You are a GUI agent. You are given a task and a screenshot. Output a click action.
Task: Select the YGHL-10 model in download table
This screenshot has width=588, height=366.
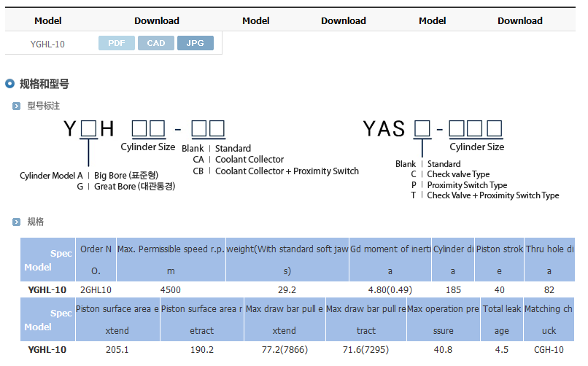pos(47,44)
